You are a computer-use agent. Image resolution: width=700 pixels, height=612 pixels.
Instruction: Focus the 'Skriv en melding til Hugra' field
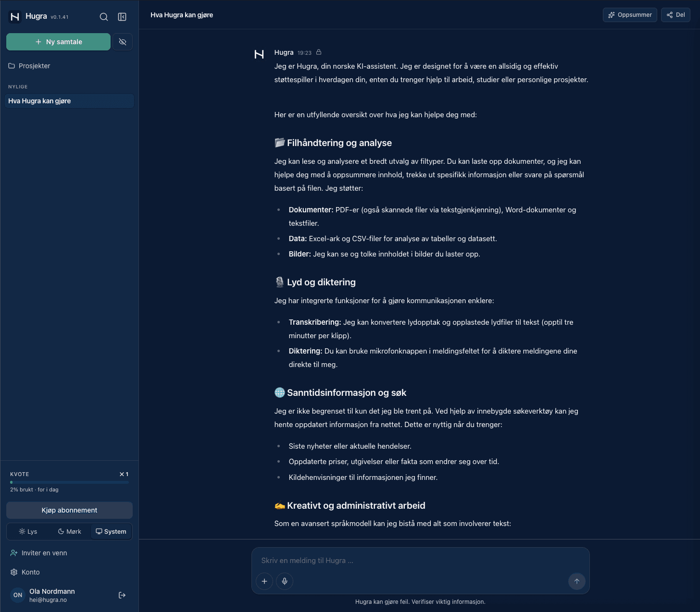coord(420,561)
